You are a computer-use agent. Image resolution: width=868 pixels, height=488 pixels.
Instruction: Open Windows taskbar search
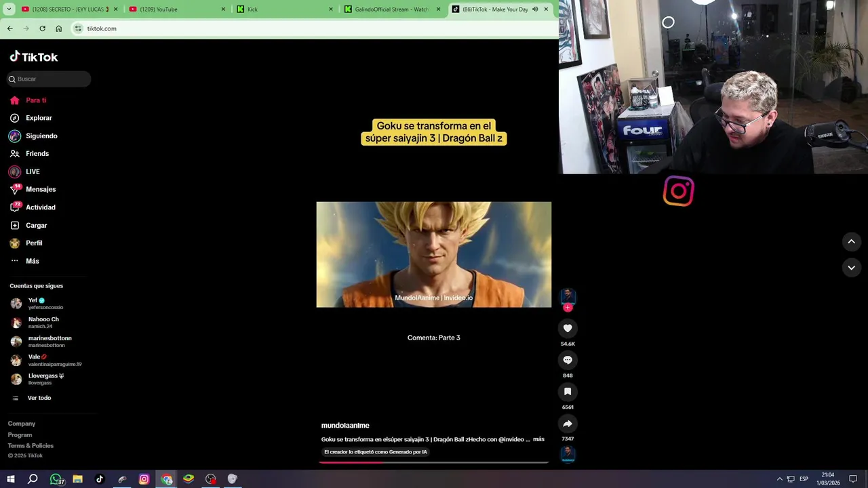(33, 479)
